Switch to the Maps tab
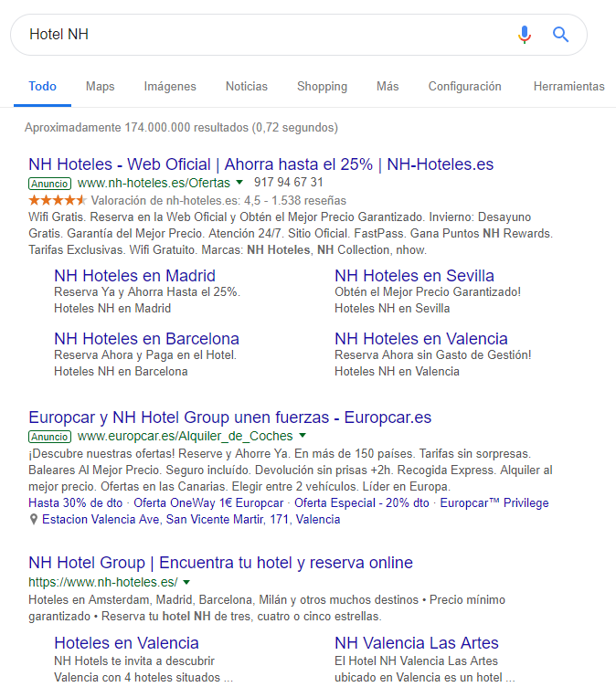This screenshot has width=616, height=687. pos(100,87)
